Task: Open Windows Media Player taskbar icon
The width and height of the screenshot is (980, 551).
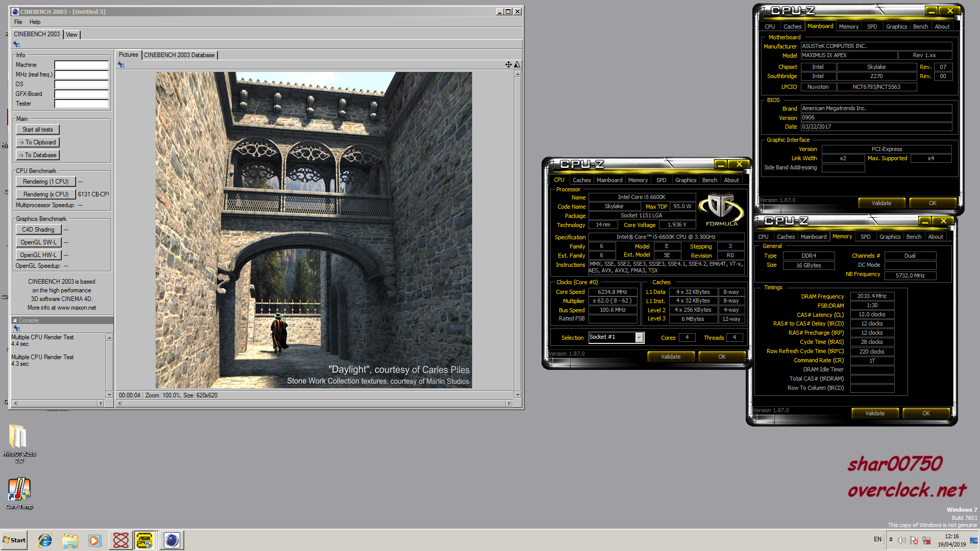Action: pos(95,540)
